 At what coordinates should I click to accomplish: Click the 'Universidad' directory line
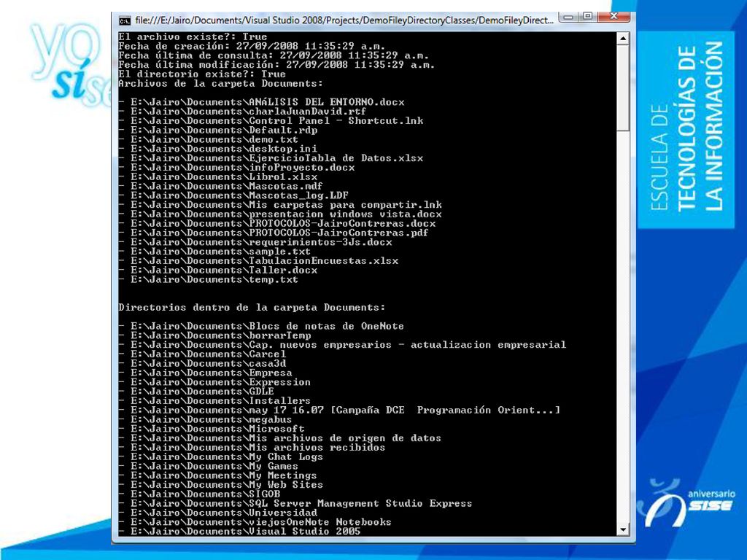tap(218, 513)
